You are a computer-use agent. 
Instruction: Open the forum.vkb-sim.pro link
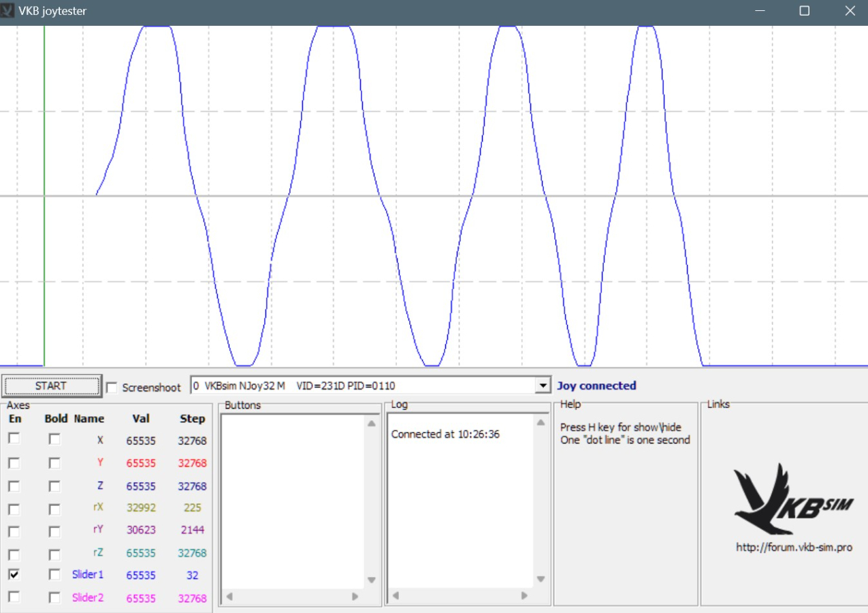[x=794, y=547]
